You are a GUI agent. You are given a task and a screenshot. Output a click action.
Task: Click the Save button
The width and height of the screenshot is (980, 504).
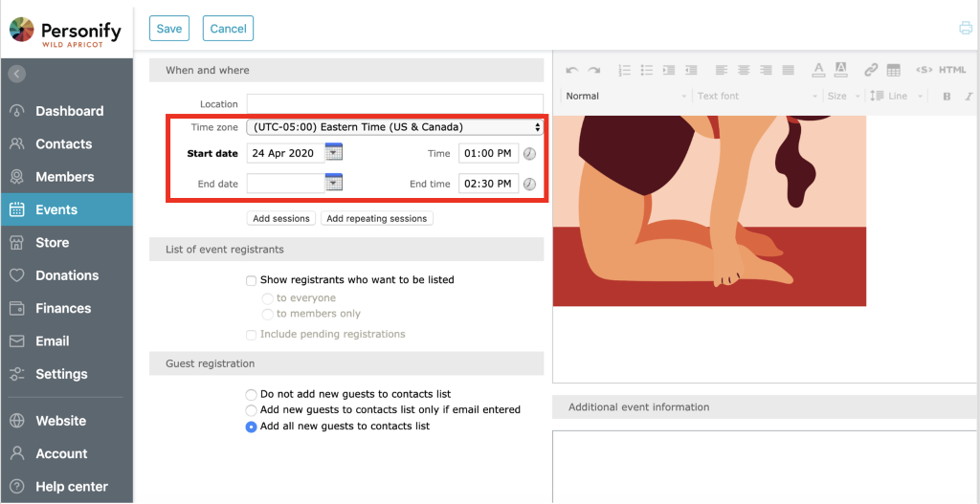(169, 29)
